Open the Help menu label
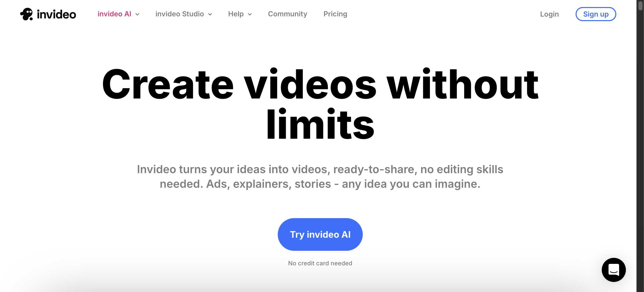Image resolution: width=644 pixels, height=292 pixels. pos(236,14)
